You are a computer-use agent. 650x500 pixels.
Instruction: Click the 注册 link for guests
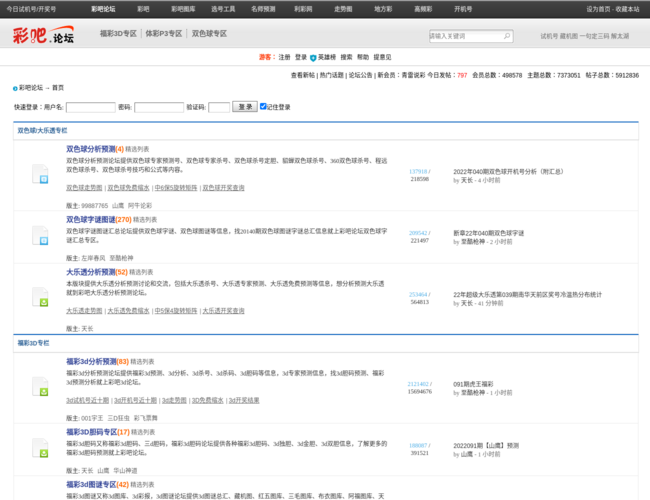285,58
